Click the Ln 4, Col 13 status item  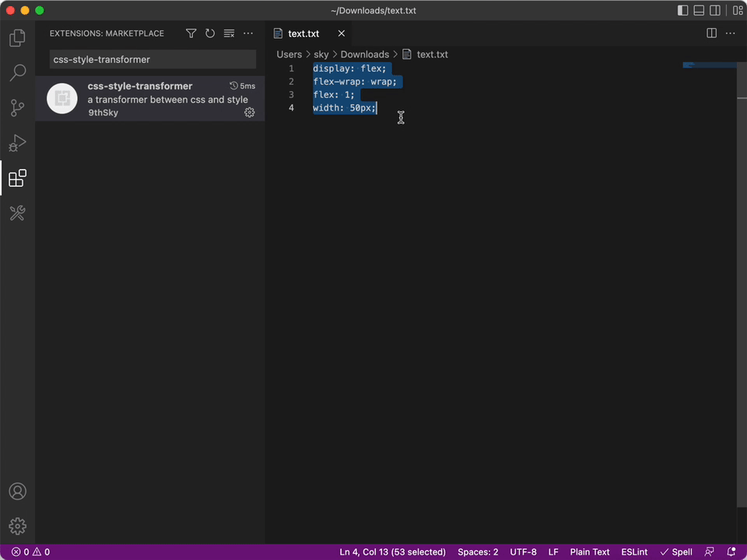[392, 552]
